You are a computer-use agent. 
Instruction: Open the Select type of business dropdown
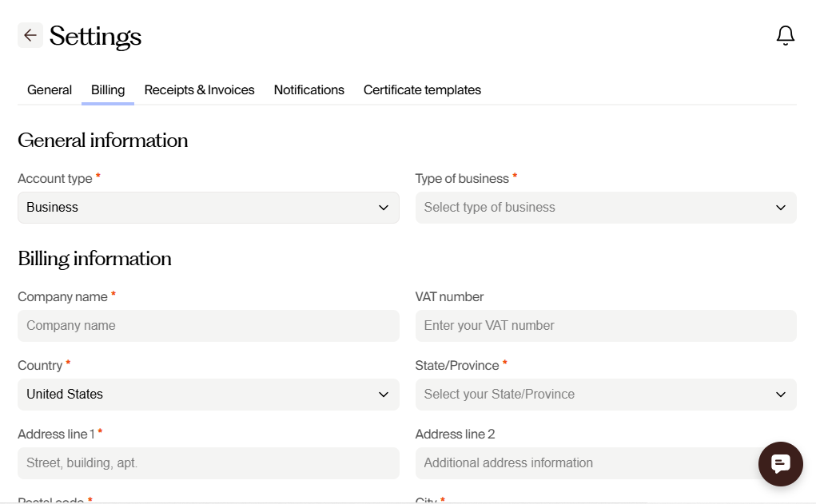[605, 208]
